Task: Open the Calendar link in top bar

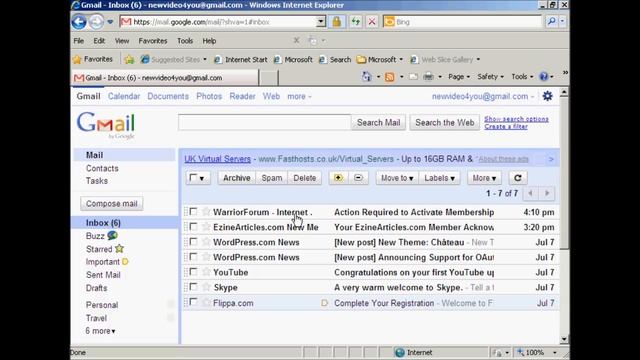Action: [x=124, y=96]
